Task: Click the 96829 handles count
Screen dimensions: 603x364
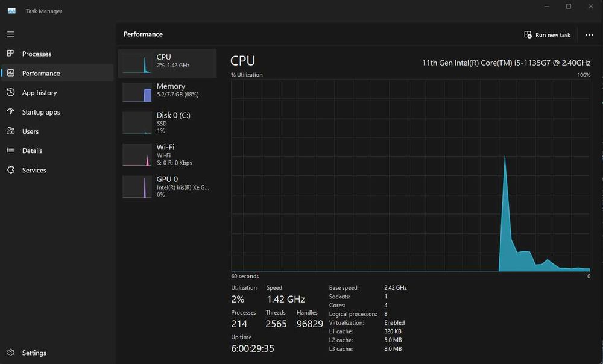Action: click(x=310, y=324)
